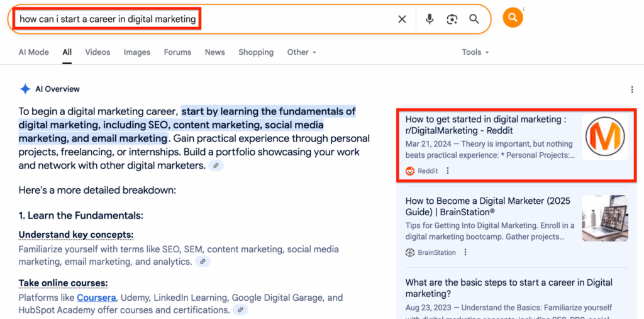Open Reddit result on getting started

click(486, 125)
